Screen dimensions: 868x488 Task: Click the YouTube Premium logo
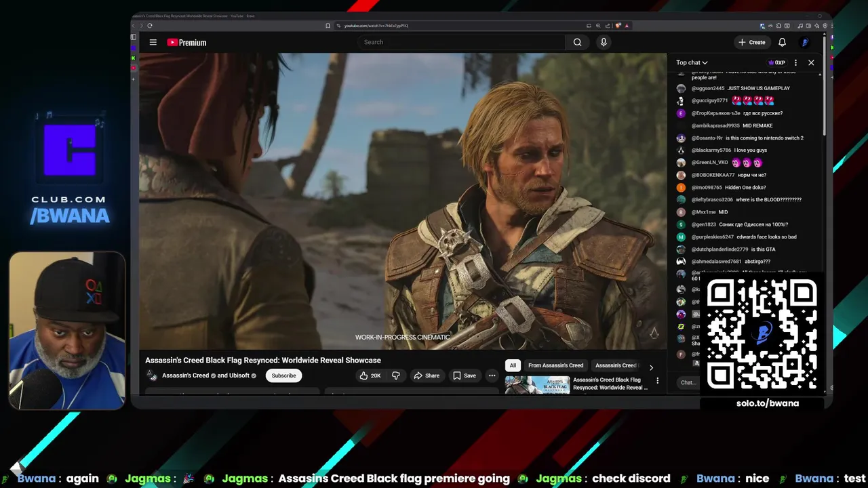186,42
